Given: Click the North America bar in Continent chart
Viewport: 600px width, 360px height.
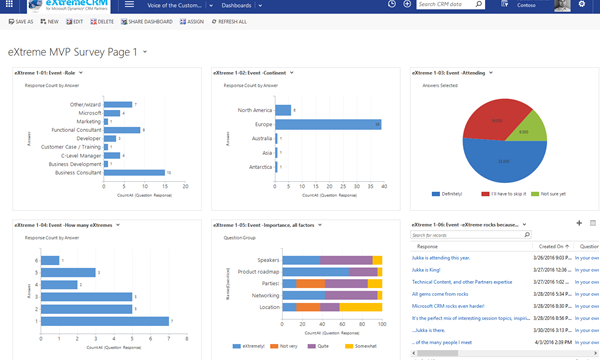Looking at the screenshot, I should (283, 110).
